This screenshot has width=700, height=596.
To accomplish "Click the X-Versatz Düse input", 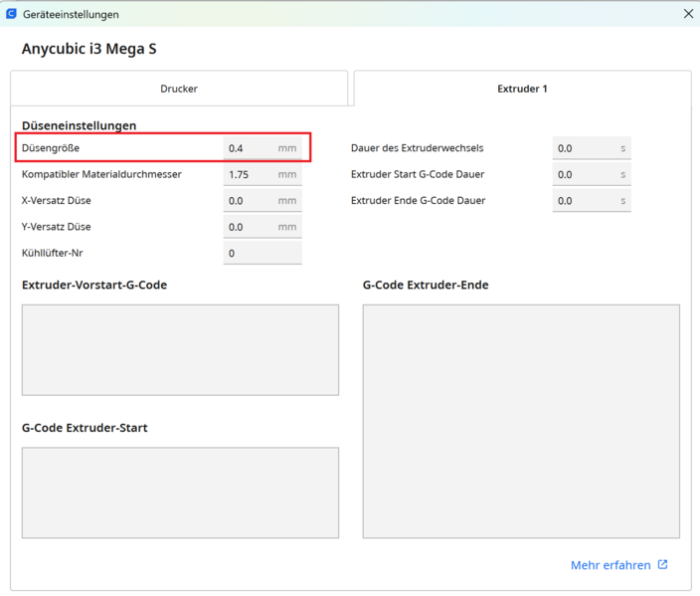I will click(x=262, y=201).
